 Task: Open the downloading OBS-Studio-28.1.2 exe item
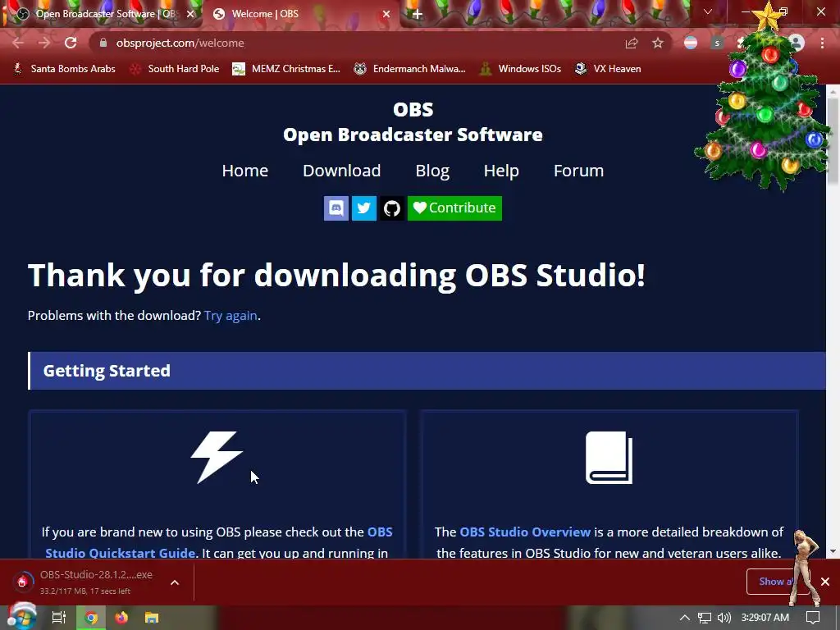[85, 582]
